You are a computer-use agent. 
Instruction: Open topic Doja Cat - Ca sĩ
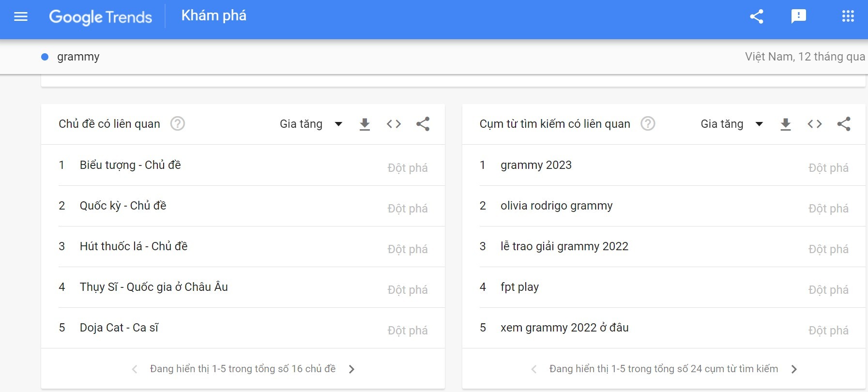click(x=119, y=328)
